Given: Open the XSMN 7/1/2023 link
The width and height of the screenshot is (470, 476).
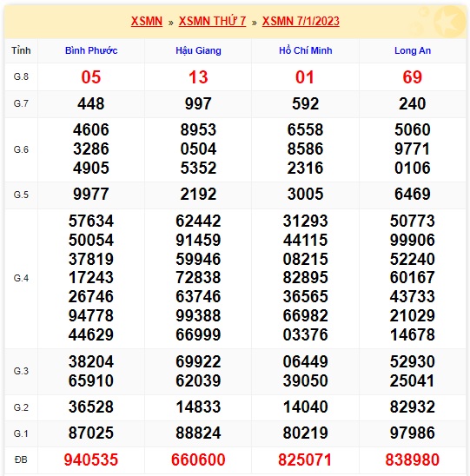Looking at the screenshot, I should [301, 21].
